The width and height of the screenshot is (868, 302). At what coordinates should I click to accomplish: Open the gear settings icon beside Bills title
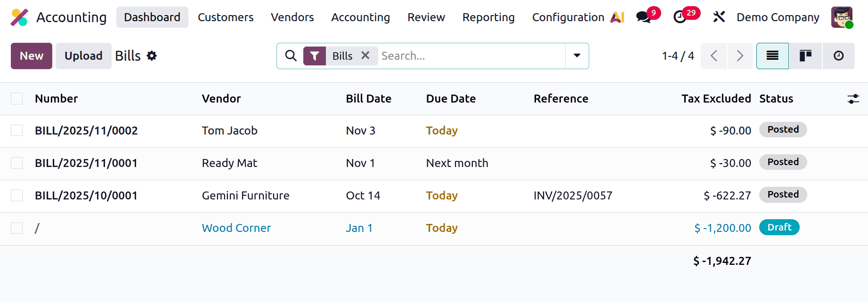tap(152, 56)
